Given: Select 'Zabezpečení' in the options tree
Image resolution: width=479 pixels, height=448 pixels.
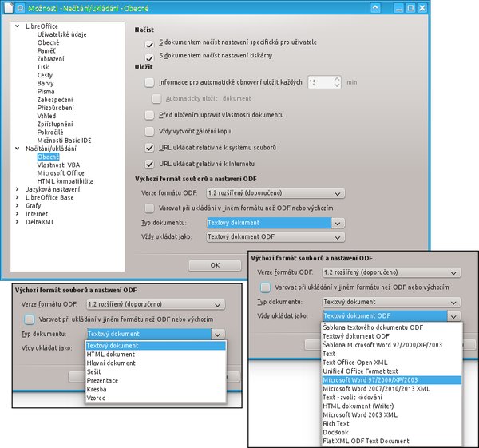Looking at the screenshot, I should point(55,100).
